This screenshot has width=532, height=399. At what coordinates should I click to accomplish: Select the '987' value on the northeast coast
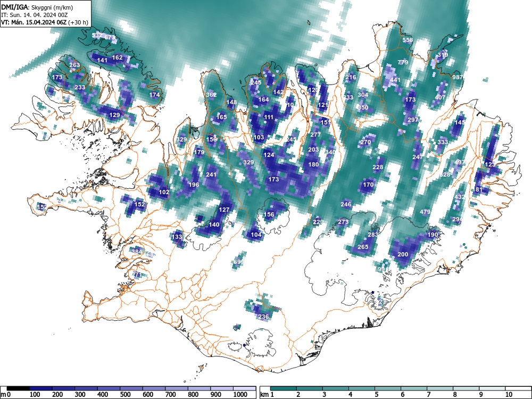pos(458,77)
